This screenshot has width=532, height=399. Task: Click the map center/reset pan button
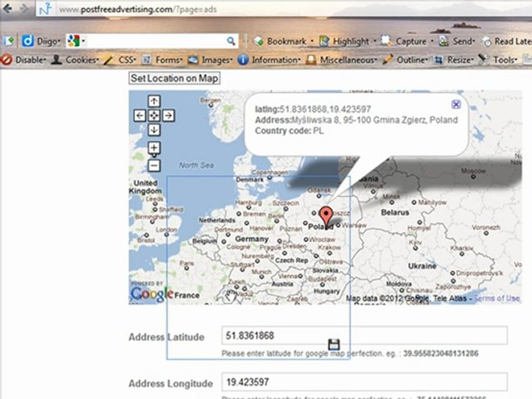click(154, 116)
